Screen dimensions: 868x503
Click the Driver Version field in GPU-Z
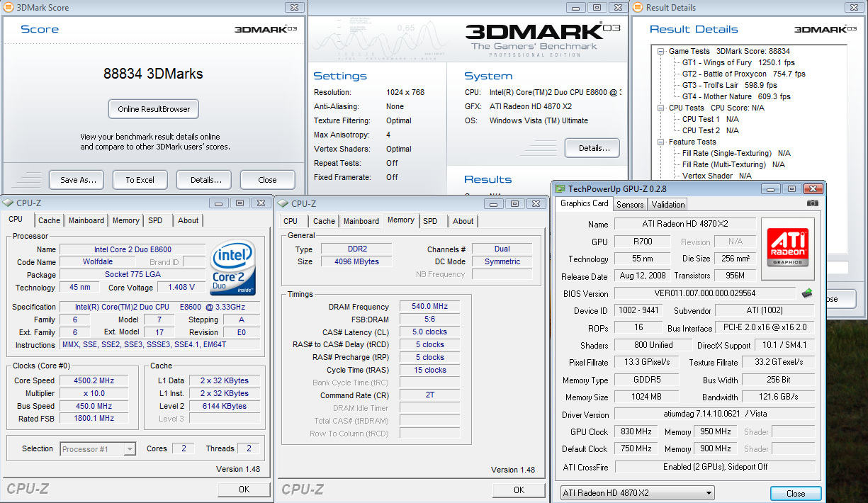pyautogui.click(x=714, y=414)
